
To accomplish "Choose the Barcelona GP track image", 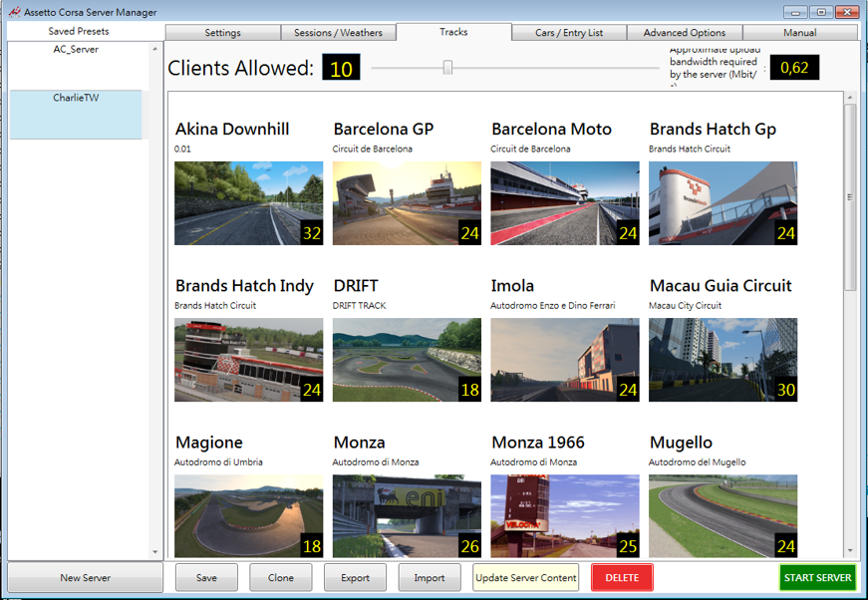I will (x=407, y=203).
